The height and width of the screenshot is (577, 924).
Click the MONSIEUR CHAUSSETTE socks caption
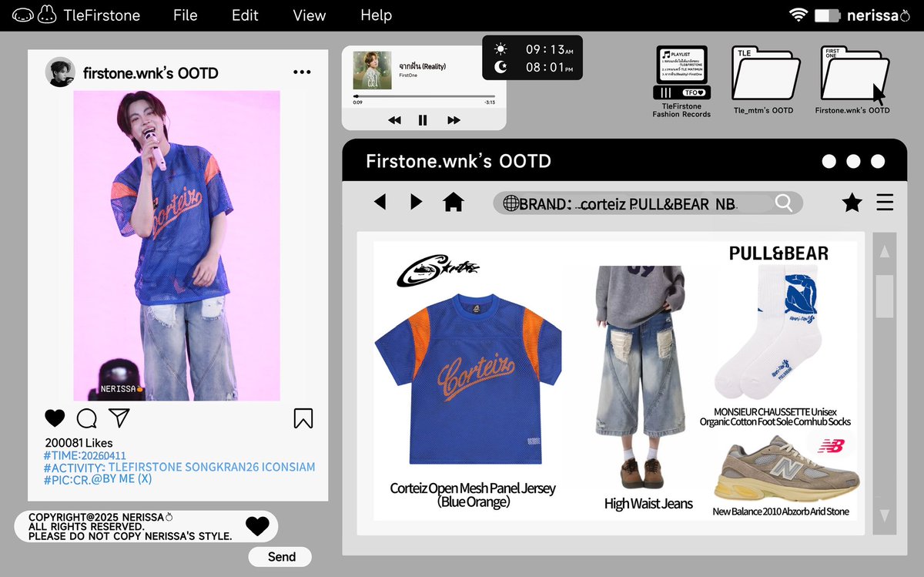[775, 417]
